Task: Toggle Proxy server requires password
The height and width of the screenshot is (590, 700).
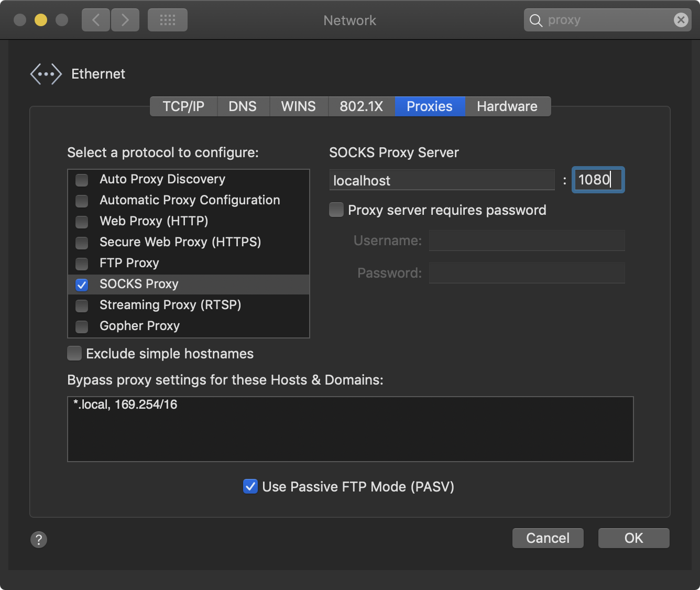Action: pos(336,210)
